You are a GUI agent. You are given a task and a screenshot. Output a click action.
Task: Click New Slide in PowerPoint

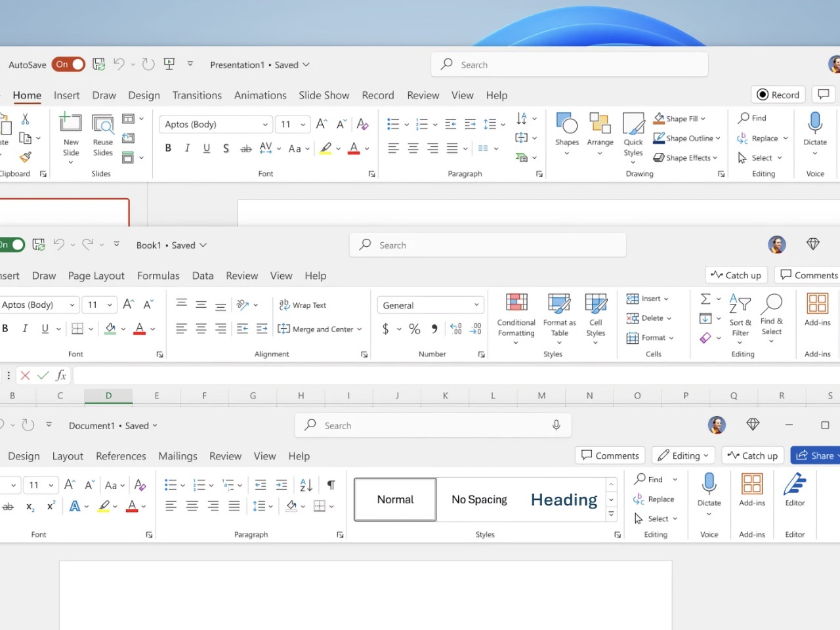pyautogui.click(x=71, y=139)
